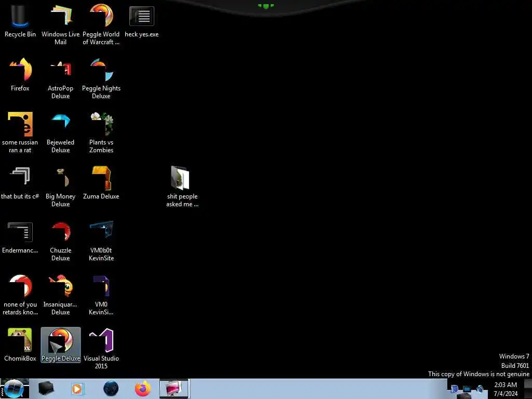The image size is (532, 399).
Task: Select Plants vs Zombies icon
Action: pos(101,132)
